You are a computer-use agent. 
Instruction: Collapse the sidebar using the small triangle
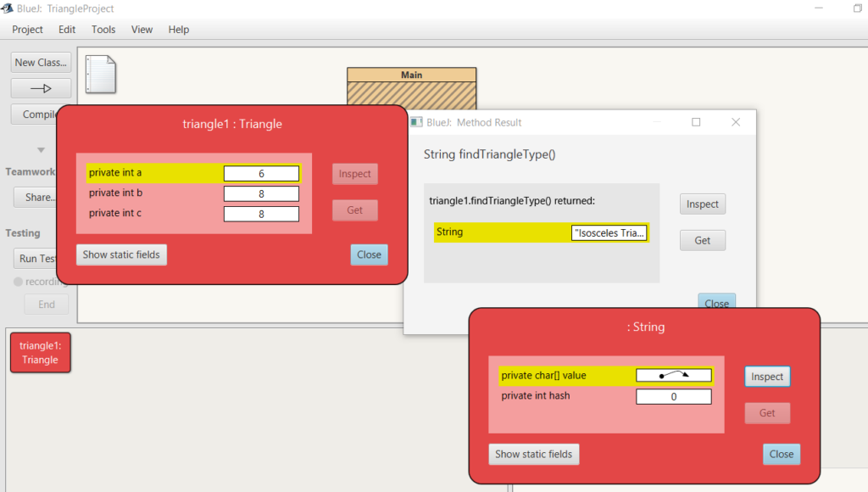[40, 151]
